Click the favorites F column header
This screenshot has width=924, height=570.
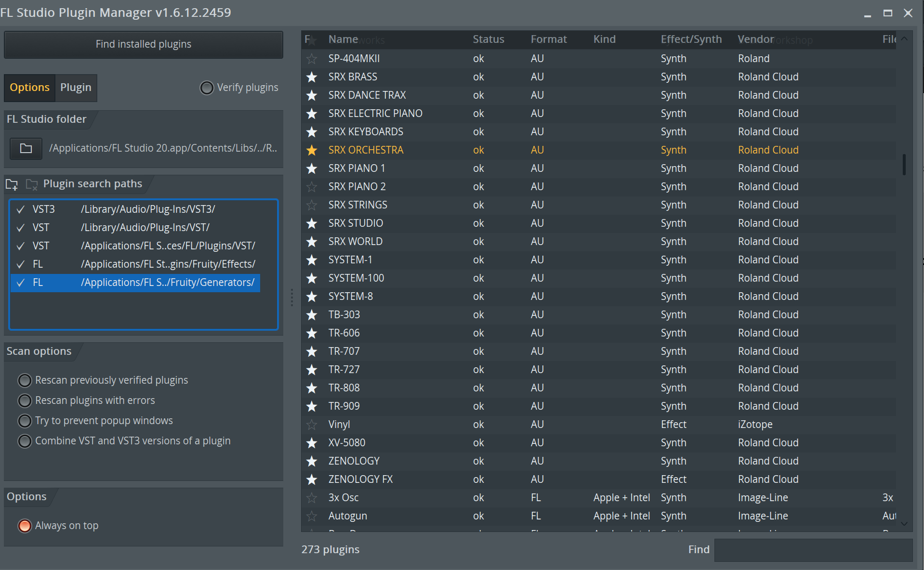click(x=307, y=39)
